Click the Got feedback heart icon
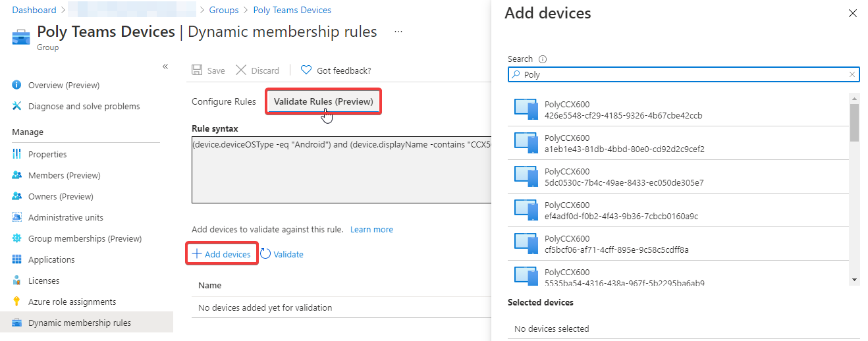868x341 pixels. [x=306, y=70]
